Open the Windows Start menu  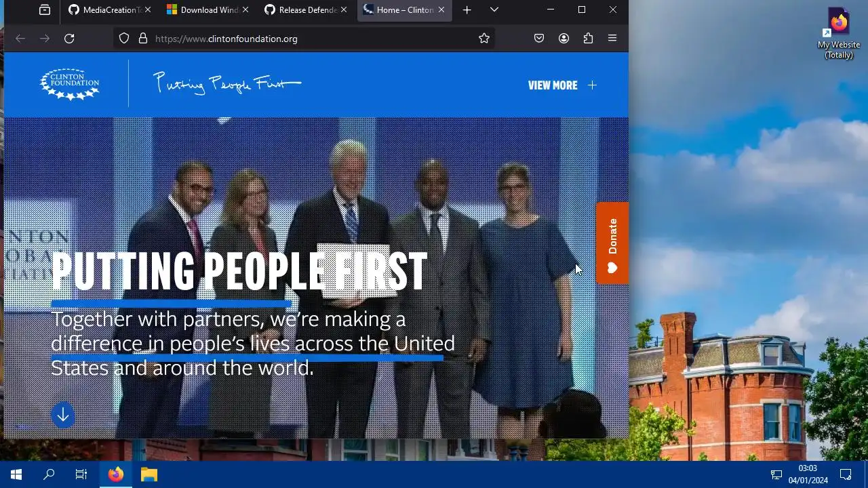(16, 474)
